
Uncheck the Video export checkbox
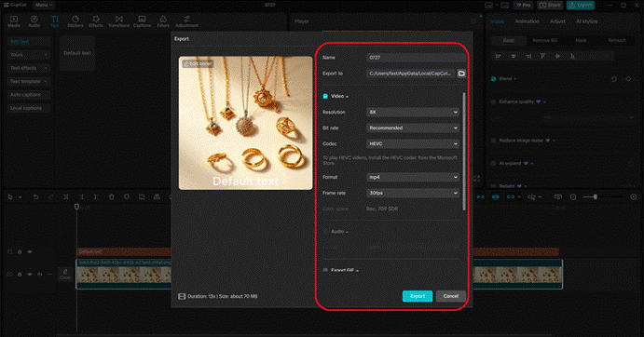click(x=325, y=96)
